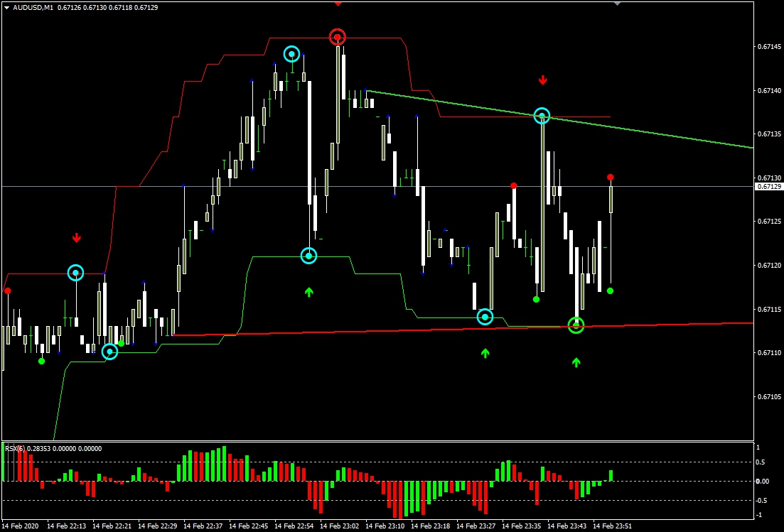
Task: Click the leftmost green up arrow signal
Action: point(308,291)
